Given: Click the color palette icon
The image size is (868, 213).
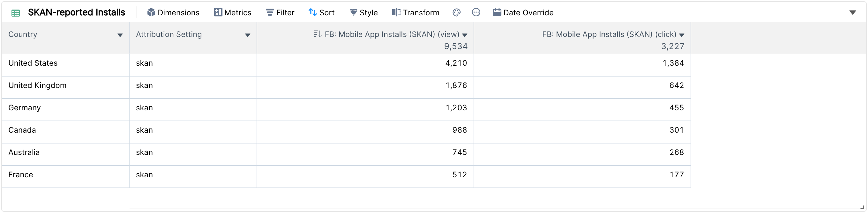Looking at the screenshot, I should (x=456, y=13).
